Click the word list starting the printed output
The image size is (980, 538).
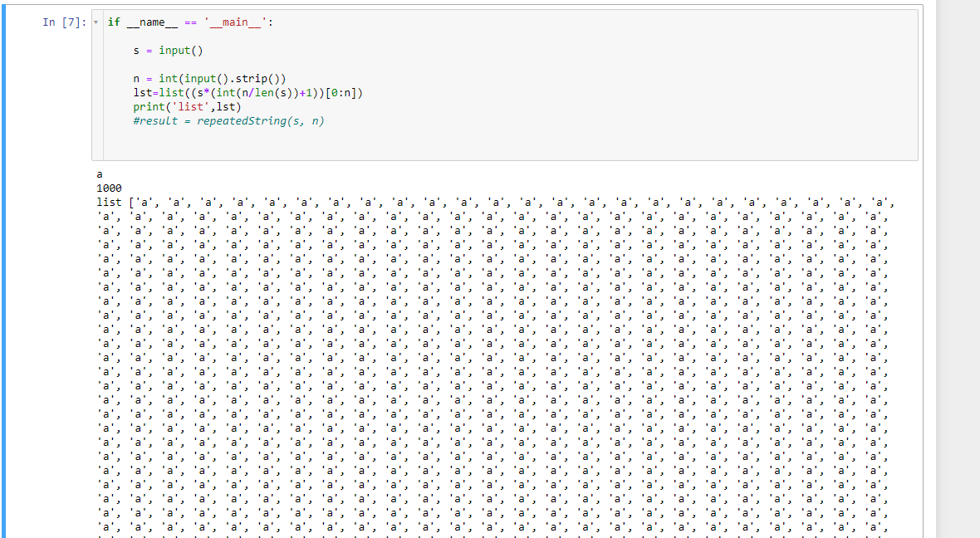(110, 203)
